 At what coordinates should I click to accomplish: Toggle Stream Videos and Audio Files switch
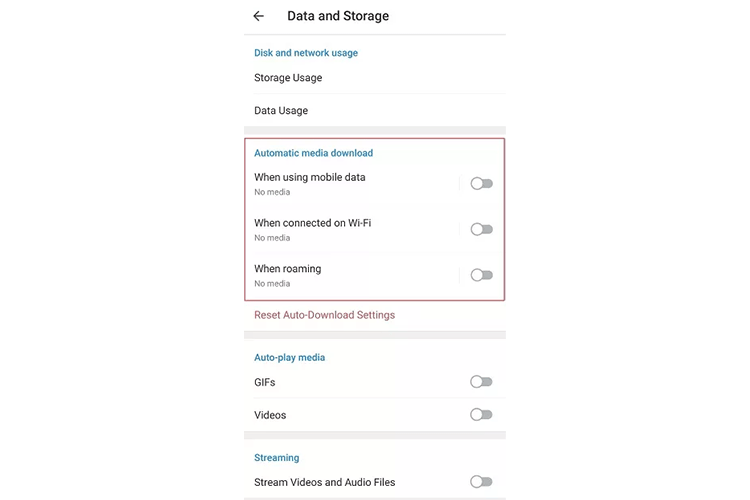pyautogui.click(x=481, y=482)
